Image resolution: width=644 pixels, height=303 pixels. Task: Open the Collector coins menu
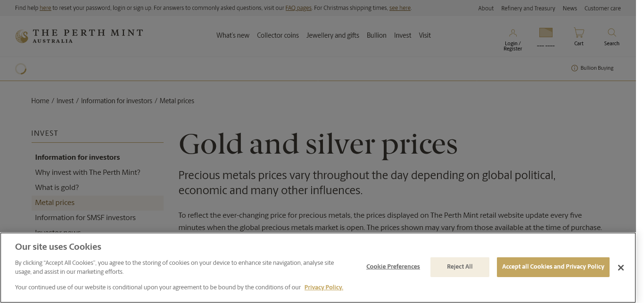[x=278, y=35]
